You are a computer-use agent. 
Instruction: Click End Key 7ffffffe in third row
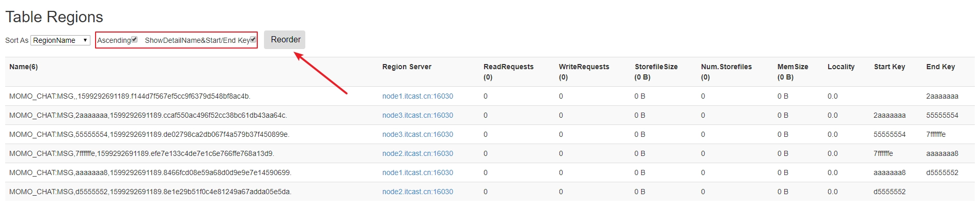point(936,134)
